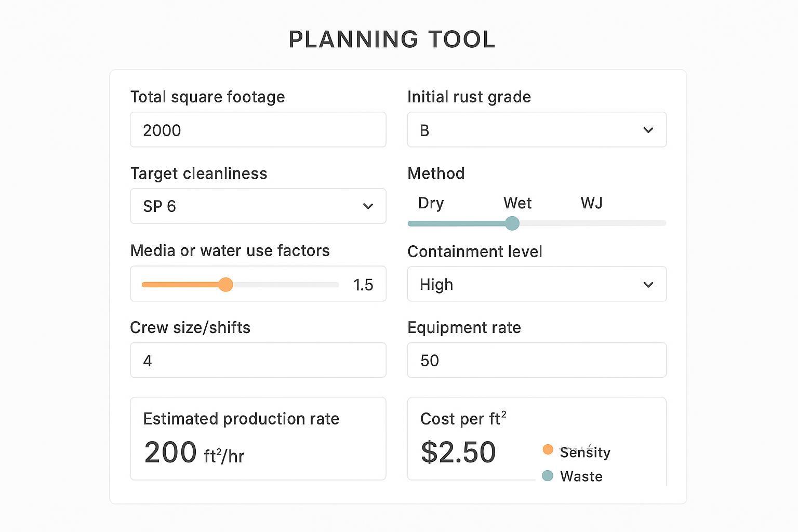Open the Target cleanliness dropdown showing SP 6

[258, 206]
